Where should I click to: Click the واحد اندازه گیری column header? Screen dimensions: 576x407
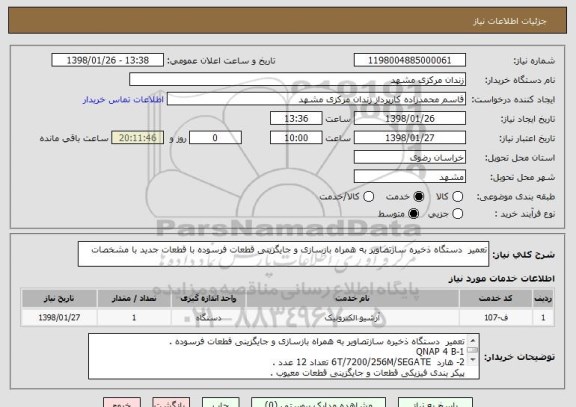click(208, 298)
